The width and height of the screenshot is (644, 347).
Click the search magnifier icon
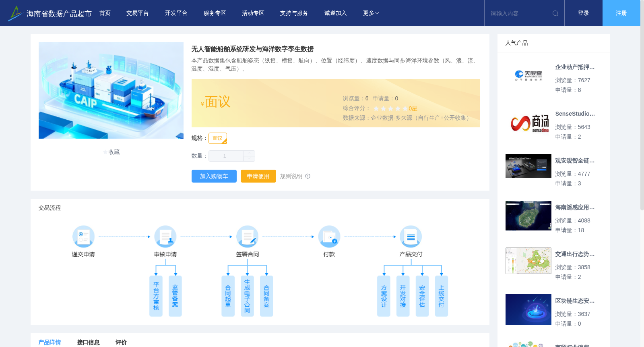[x=555, y=13]
